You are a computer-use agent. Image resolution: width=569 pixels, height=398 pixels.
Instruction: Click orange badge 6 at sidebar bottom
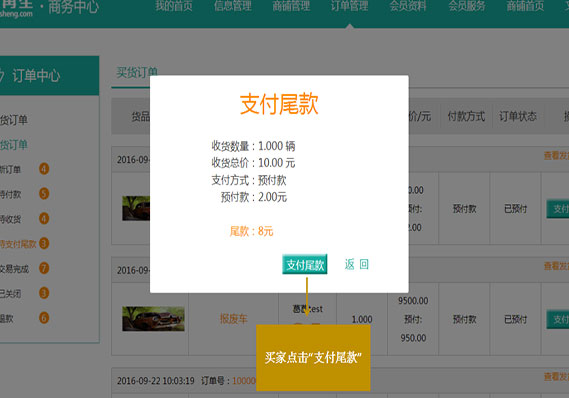coord(44,318)
